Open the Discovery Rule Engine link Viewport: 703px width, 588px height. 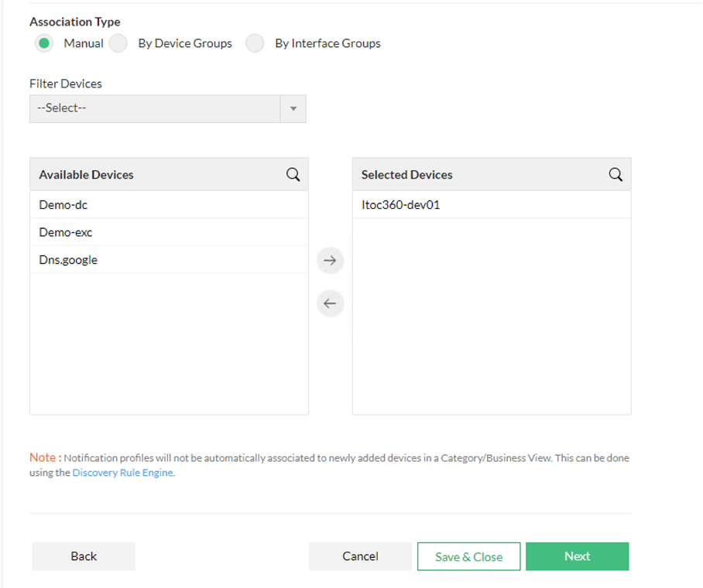[122, 473]
